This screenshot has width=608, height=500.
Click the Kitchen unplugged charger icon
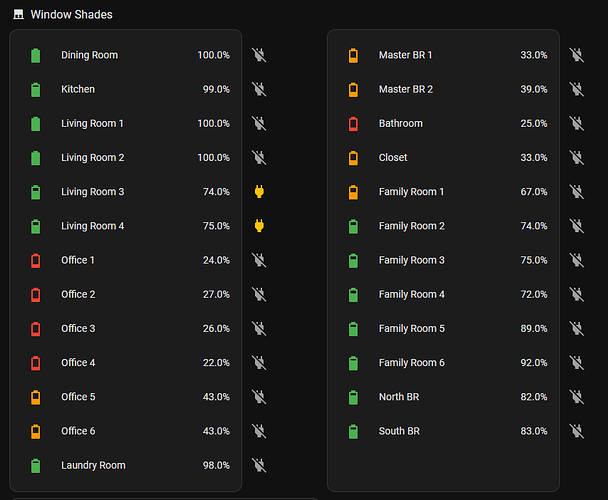click(x=258, y=89)
